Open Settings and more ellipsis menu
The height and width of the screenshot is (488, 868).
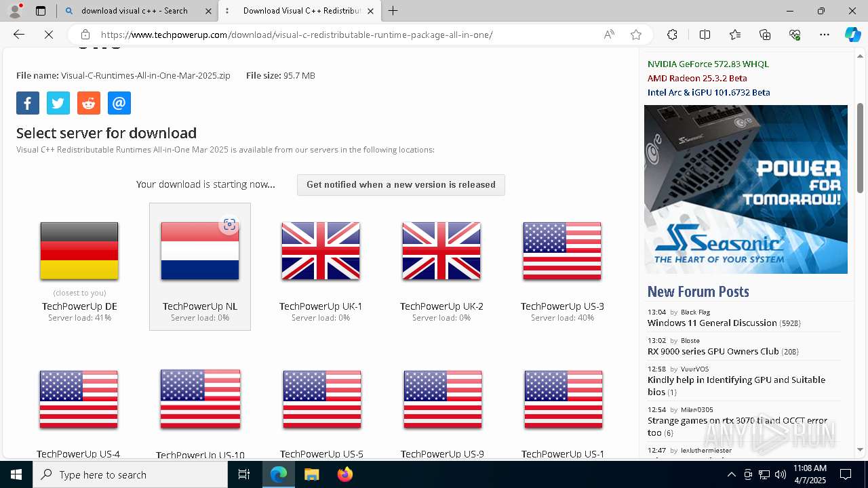click(825, 35)
